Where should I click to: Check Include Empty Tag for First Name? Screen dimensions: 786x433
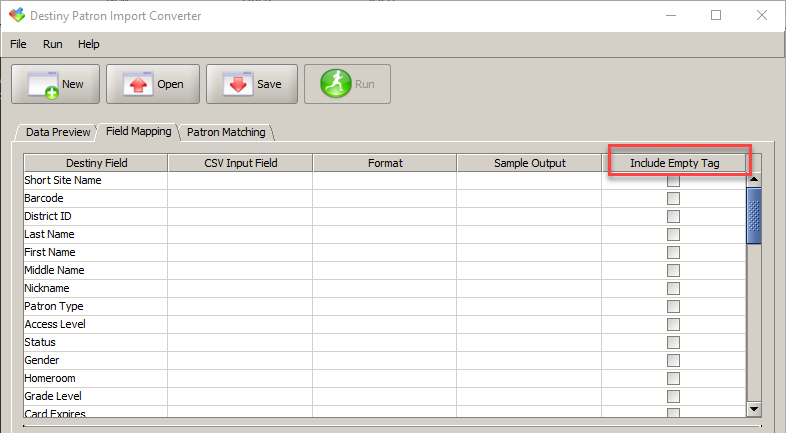tap(673, 253)
